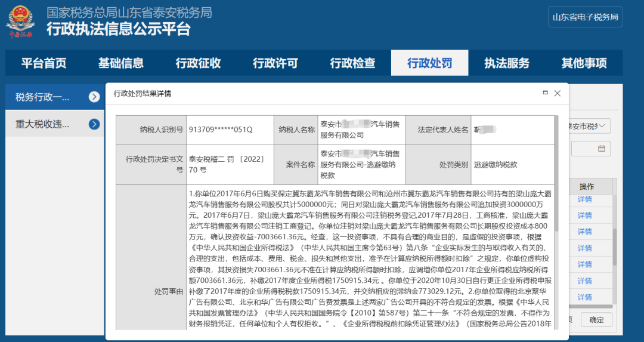Click the arrow icon beside 税务行政一...
This screenshot has width=644, height=342.
pyautogui.click(x=94, y=97)
